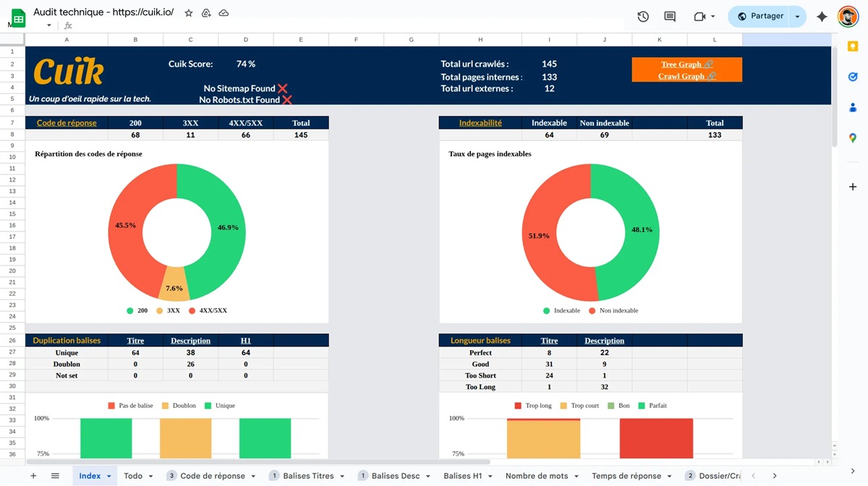Select the Doublon row label cell
The width and height of the screenshot is (868, 486).
tap(67, 364)
